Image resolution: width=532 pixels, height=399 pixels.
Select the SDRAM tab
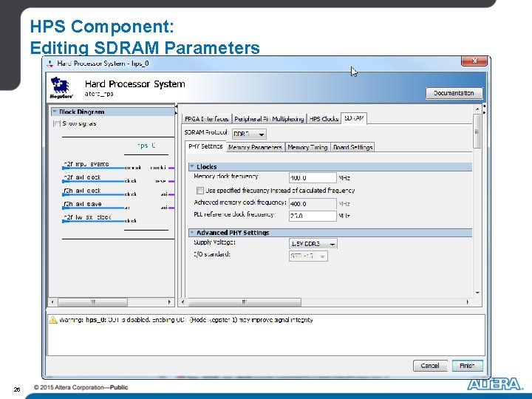pos(354,118)
